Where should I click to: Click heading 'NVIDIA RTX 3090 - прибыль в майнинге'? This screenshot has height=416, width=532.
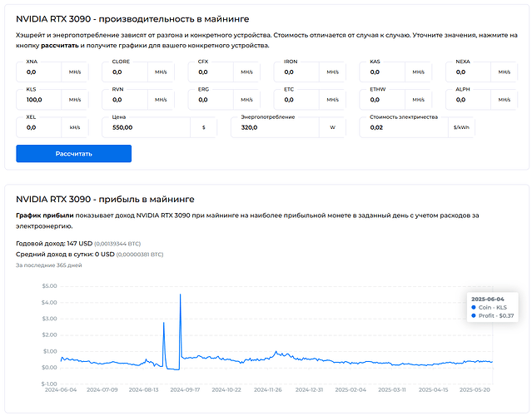(x=105, y=199)
